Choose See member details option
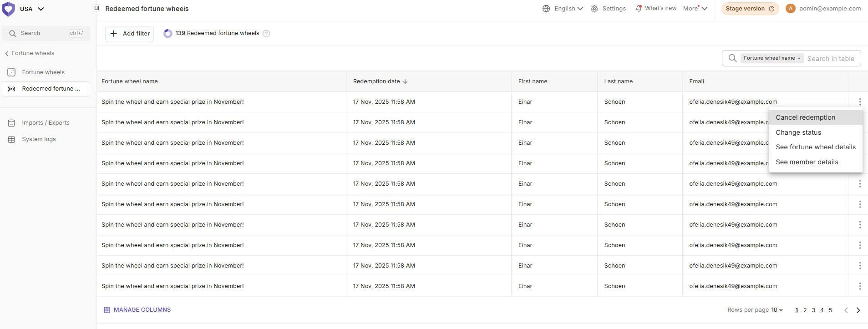This screenshot has width=868, height=329. pos(807,162)
